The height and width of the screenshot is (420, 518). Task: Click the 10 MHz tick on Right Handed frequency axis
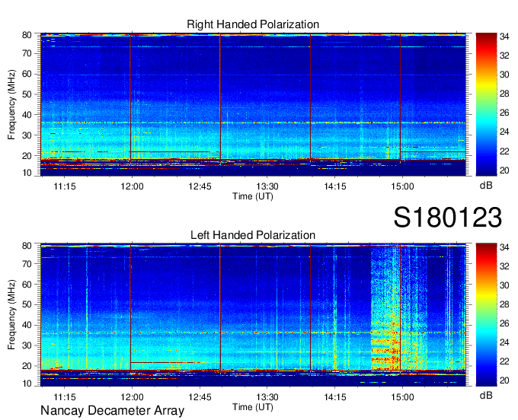[x=27, y=173]
